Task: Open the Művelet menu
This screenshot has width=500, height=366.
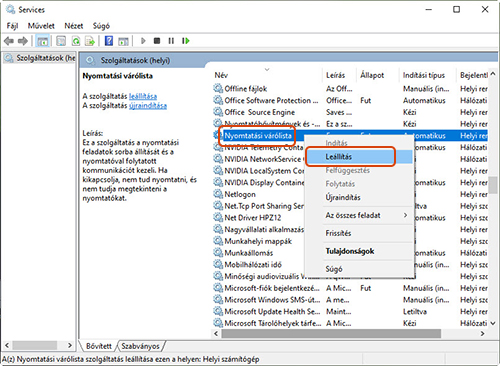Action: click(x=41, y=26)
